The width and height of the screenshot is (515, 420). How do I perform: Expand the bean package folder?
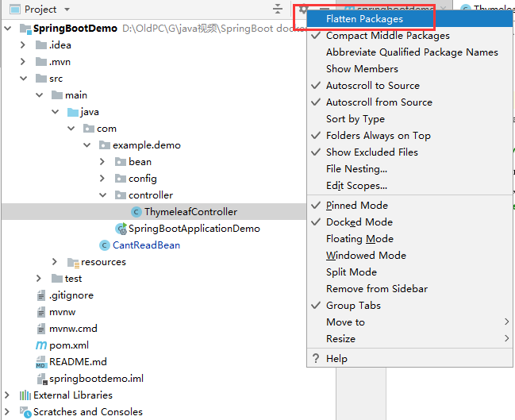[x=102, y=162]
